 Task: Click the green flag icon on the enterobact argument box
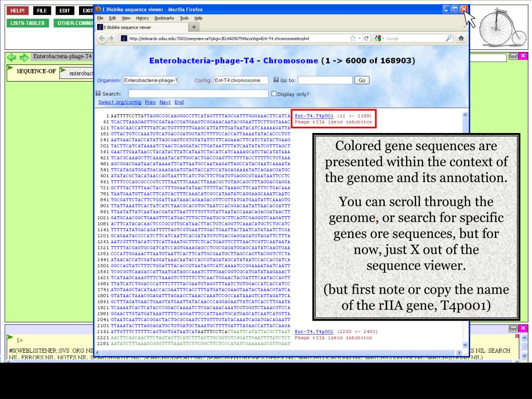[x=63, y=70]
